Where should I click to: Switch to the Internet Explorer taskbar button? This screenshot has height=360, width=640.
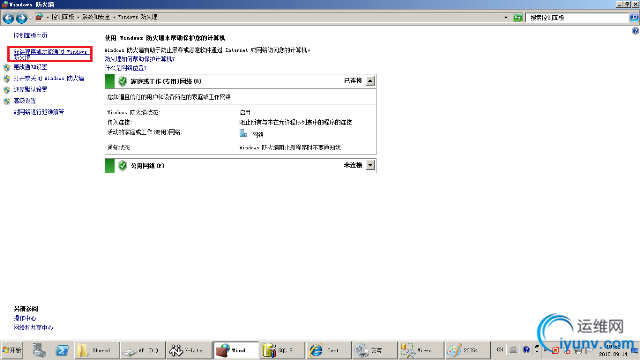tap(328, 350)
